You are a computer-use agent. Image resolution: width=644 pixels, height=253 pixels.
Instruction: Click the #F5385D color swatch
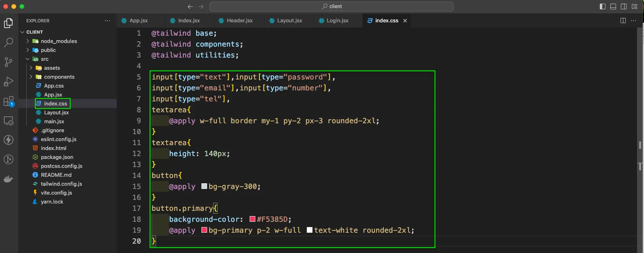tap(252, 219)
